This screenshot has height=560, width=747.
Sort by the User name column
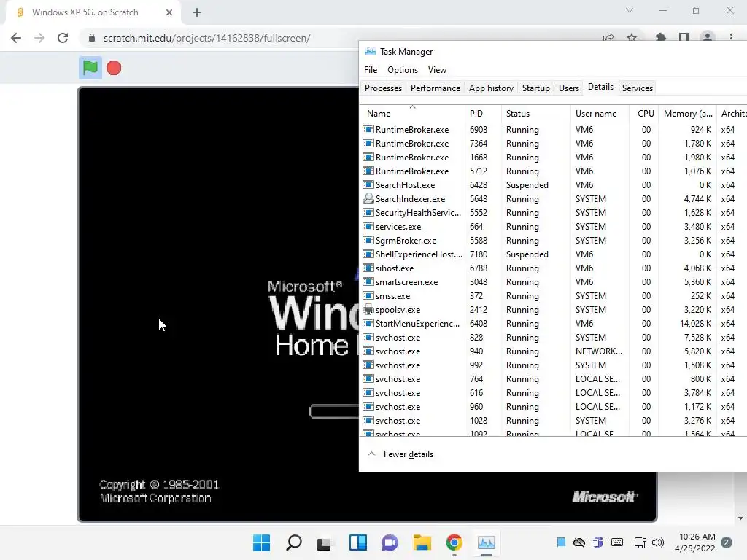600,113
